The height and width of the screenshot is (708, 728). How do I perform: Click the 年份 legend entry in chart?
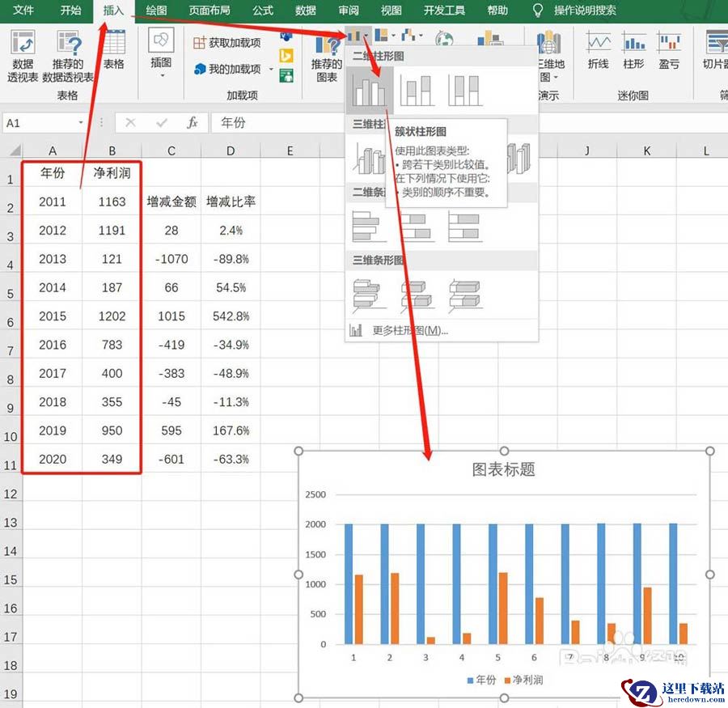[x=481, y=680]
